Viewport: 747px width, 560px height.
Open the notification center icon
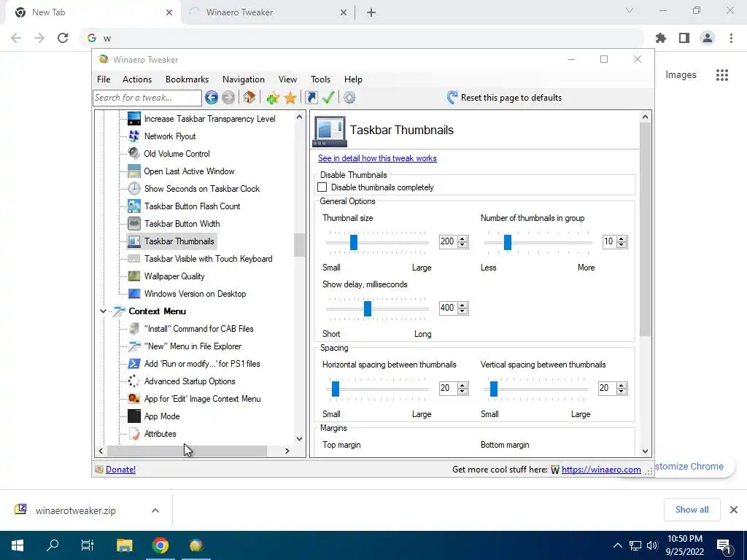tap(724, 545)
